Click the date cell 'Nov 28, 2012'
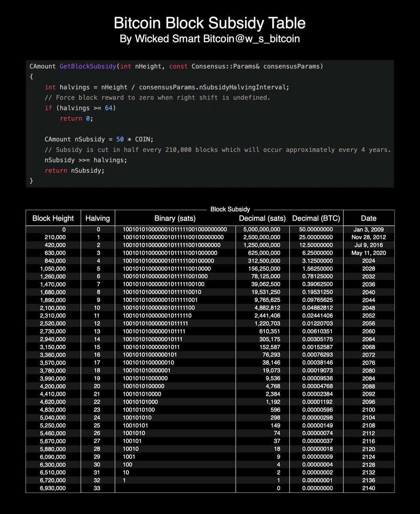Screen dimensions: 420x514 coord(369,237)
